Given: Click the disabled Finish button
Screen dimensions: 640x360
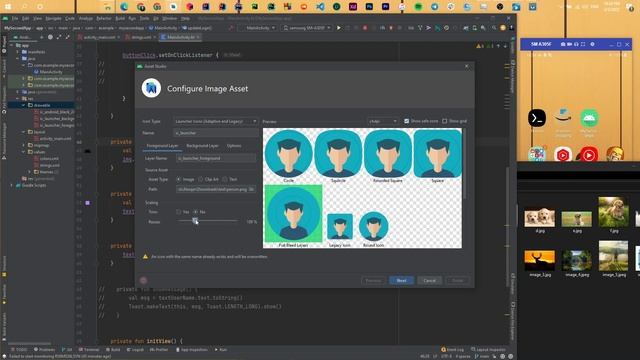Looking at the screenshot, I should (x=458, y=280).
